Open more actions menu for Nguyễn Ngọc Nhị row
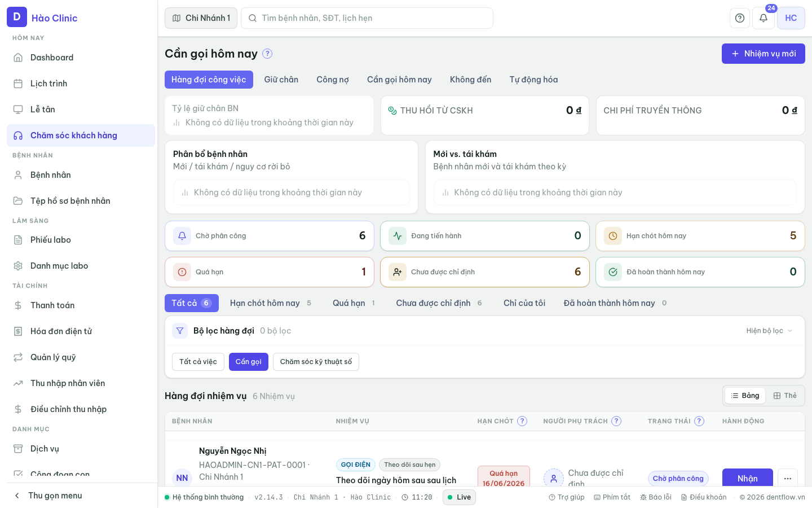812x508 pixels. (788, 478)
